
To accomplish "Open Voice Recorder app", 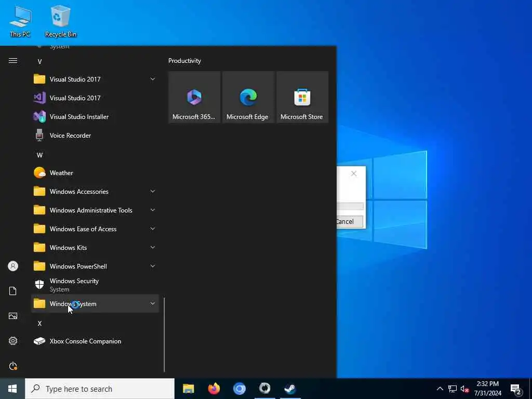I will click(x=95, y=136).
